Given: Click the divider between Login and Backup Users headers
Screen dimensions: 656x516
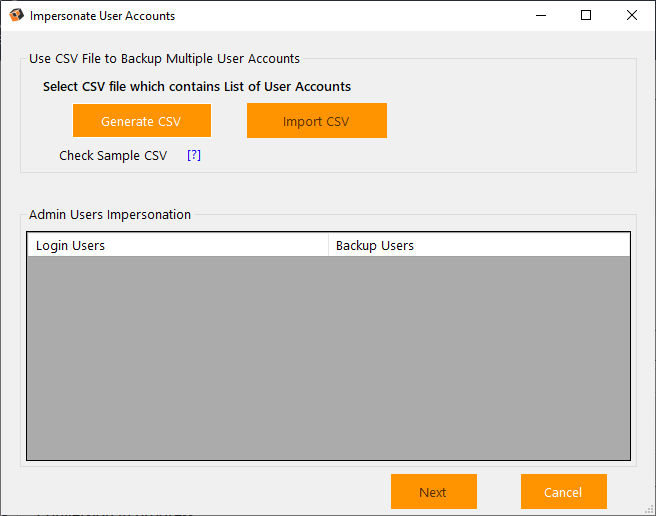Looking at the screenshot, I should pos(328,245).
